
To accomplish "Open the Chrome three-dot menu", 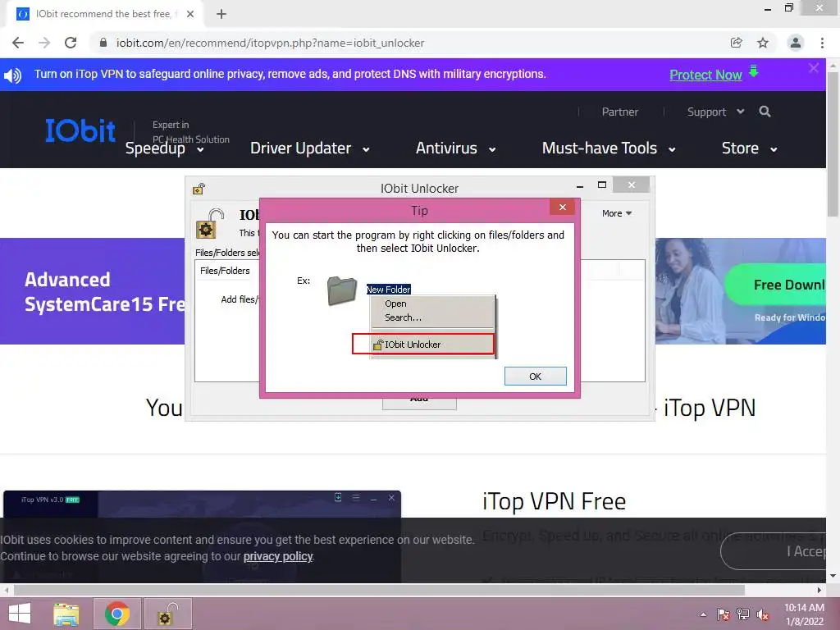I will 822,43.
